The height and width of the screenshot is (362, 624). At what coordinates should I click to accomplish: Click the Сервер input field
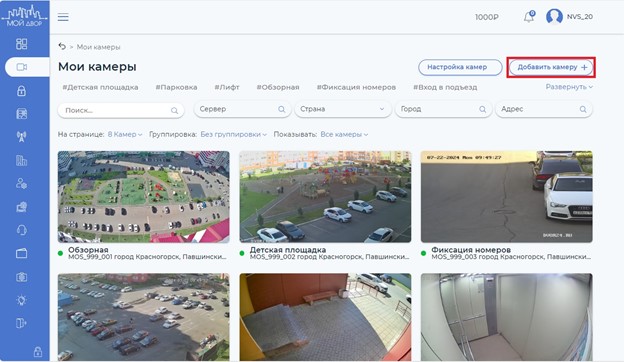pos(242,109)
